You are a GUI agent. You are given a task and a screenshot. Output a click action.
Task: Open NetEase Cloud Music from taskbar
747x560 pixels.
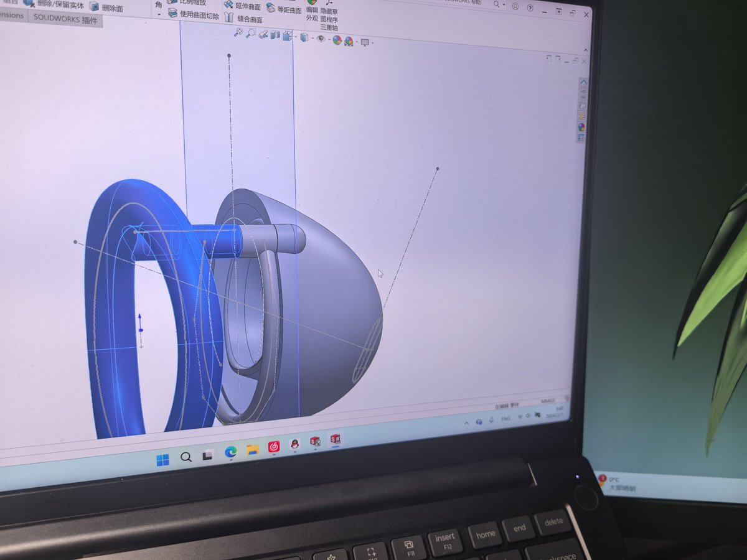pyautogui.click(x=274, y=446)
